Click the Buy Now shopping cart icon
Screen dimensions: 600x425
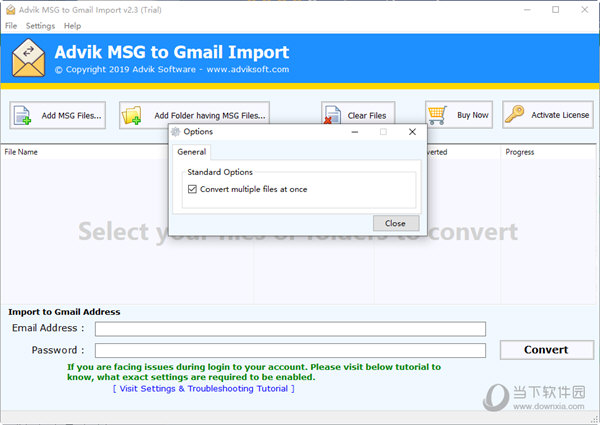point(437,115)
